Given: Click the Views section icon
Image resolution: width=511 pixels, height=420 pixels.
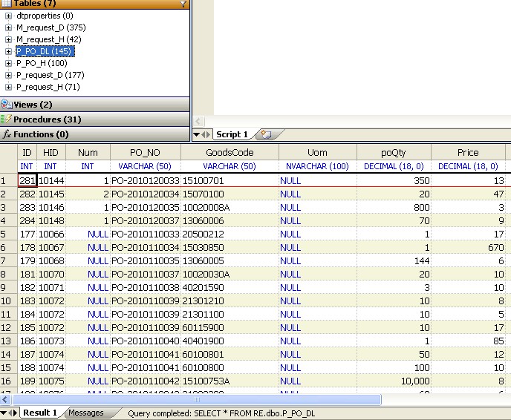Looking at the screenshot, I should (6, 104).
